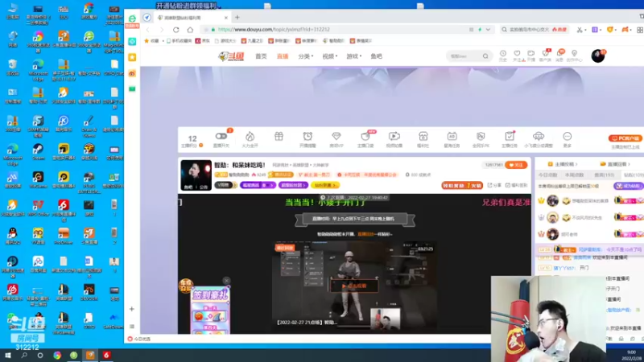
Task: Switch to the 今日 contribution tab
Action: click(x=547, y=175)
